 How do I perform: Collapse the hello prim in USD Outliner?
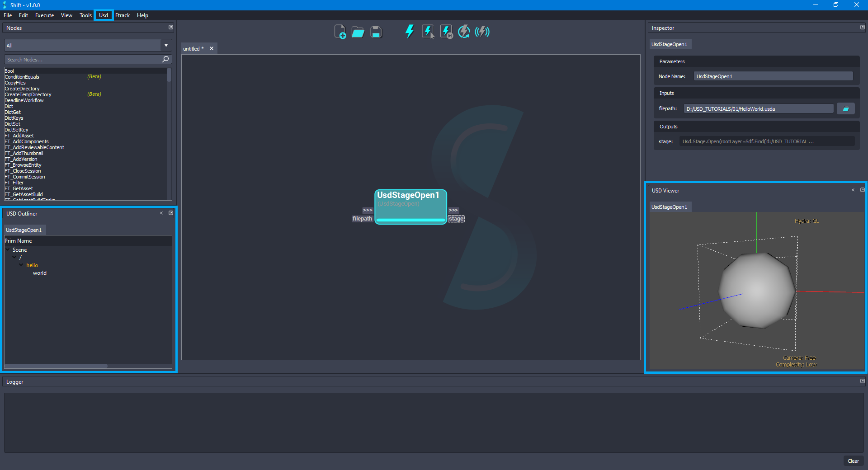pos(21,265)
